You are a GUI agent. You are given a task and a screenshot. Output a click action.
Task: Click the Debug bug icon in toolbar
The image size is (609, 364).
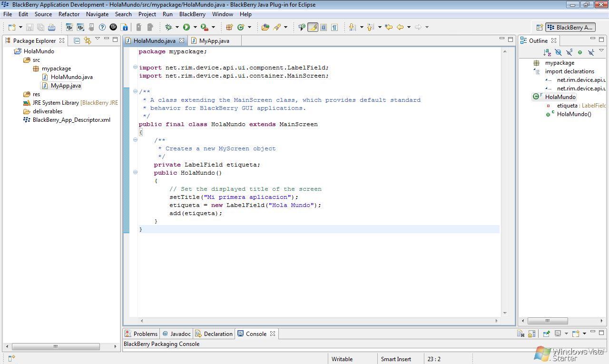pyautogui.click(x=168, y=27)
